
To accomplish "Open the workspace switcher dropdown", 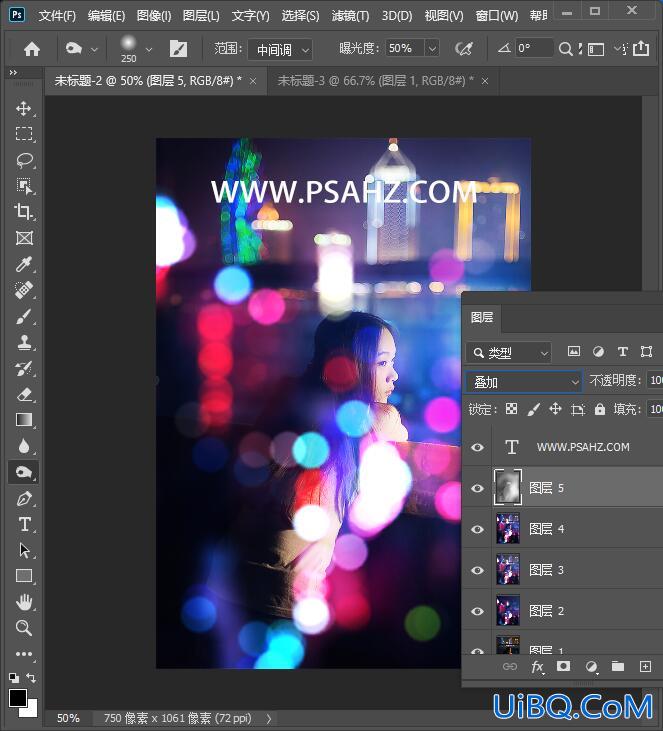I will tap(595, 48).
